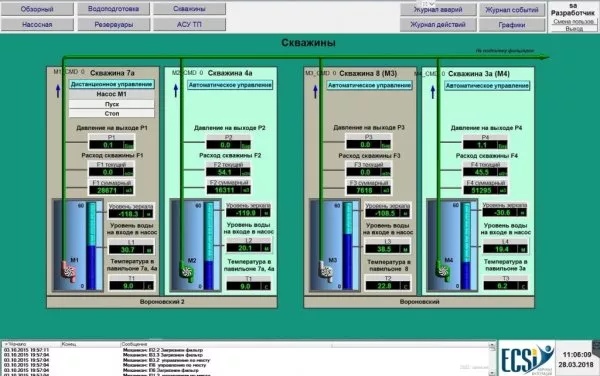Toggle Автоматическое управление for Скважина 4а
Viewport: 600px width, 376px height.
coord(230,85)
